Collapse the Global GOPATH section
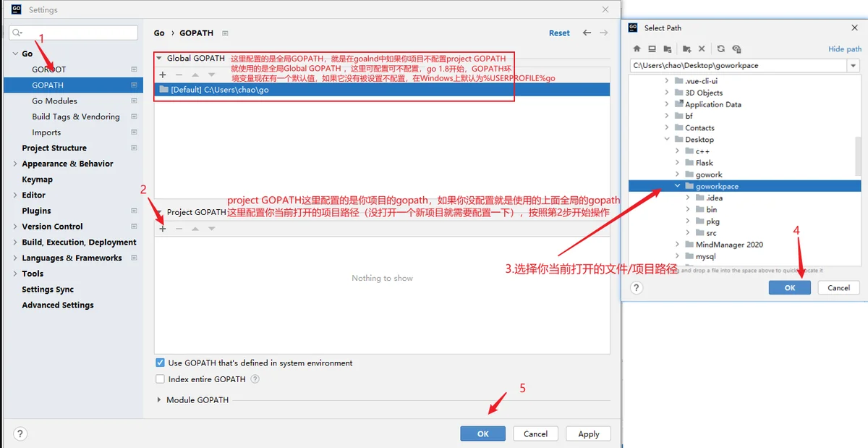868x448 pixels. pos(159,58)
